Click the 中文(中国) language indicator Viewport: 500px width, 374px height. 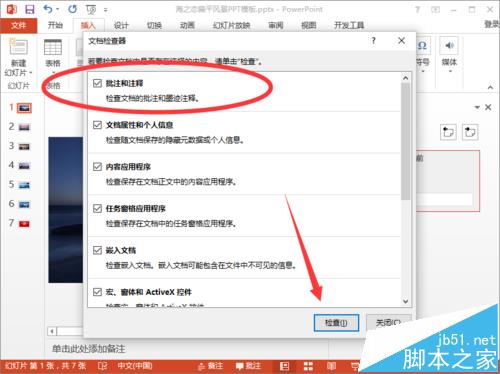[135, 366]
